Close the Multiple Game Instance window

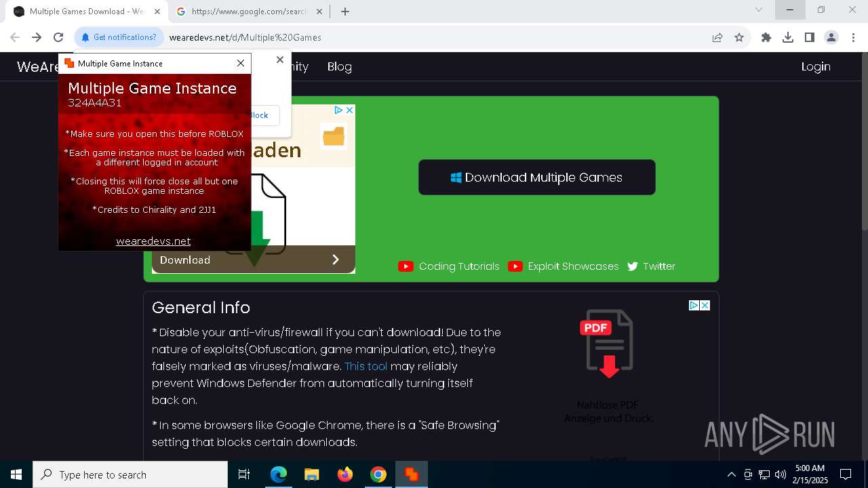(x=241, y=63)
